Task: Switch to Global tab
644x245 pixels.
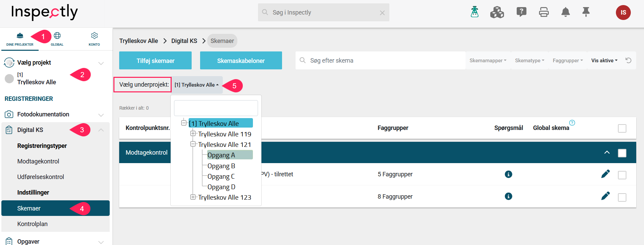Action: [x=57, y=40]
